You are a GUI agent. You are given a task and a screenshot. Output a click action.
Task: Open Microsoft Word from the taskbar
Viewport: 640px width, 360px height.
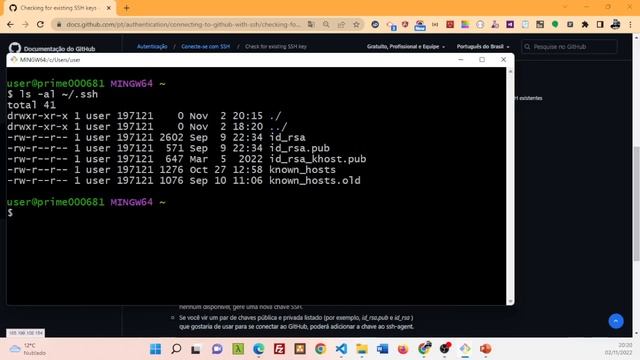tap(382, 349)
